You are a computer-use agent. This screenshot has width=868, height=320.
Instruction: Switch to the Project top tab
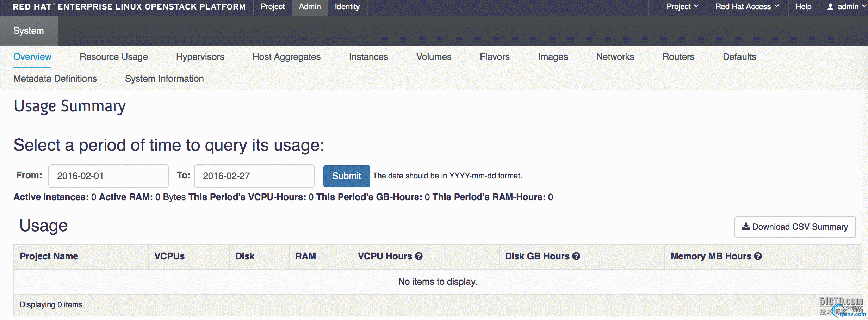[273, 7]
